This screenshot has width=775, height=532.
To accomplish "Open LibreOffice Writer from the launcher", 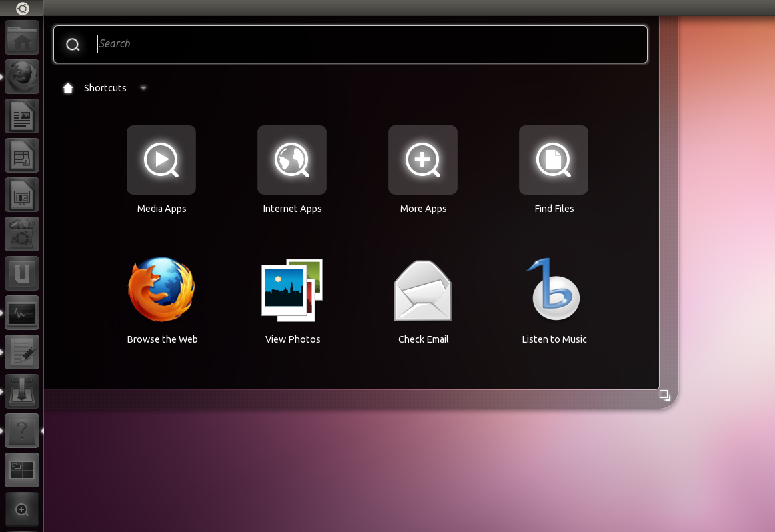I will click(x=22, y=116).
